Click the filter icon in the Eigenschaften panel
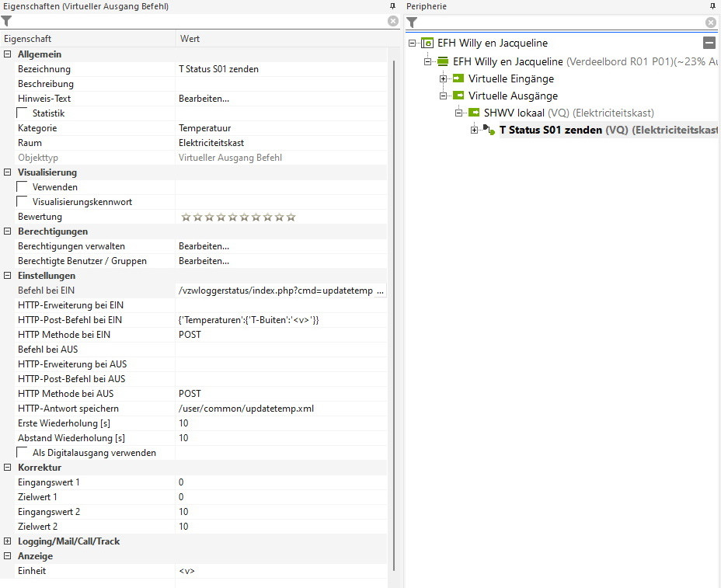Image resolution: width=721 pixels, height=588 pixels. pos(7,21)
